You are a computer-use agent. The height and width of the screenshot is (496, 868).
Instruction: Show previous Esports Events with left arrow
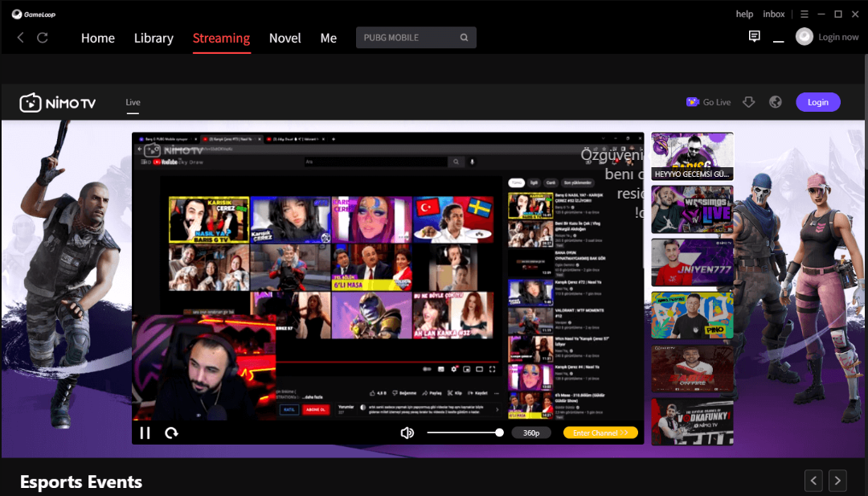point(813,481)
